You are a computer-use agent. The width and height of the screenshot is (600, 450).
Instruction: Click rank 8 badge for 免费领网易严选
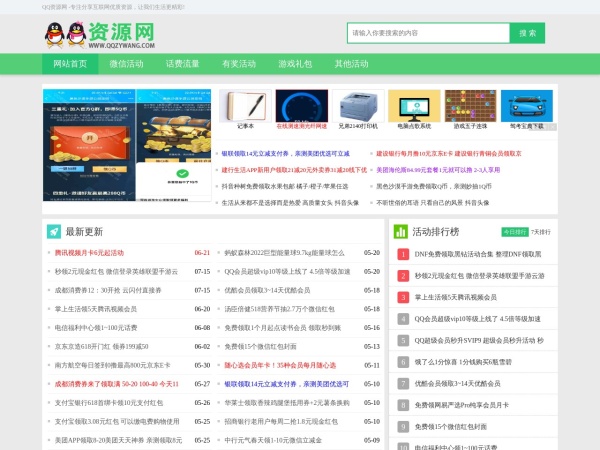pyautogui.click(x=403, y=405)
